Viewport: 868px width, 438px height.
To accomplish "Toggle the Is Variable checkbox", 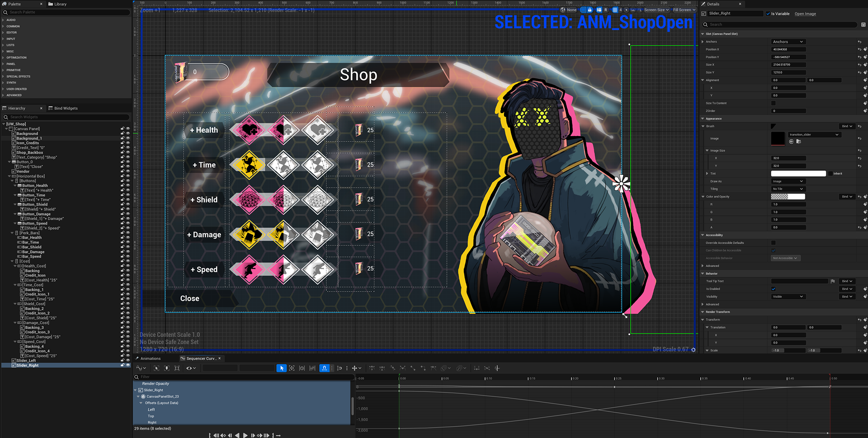I will [768, 14].
